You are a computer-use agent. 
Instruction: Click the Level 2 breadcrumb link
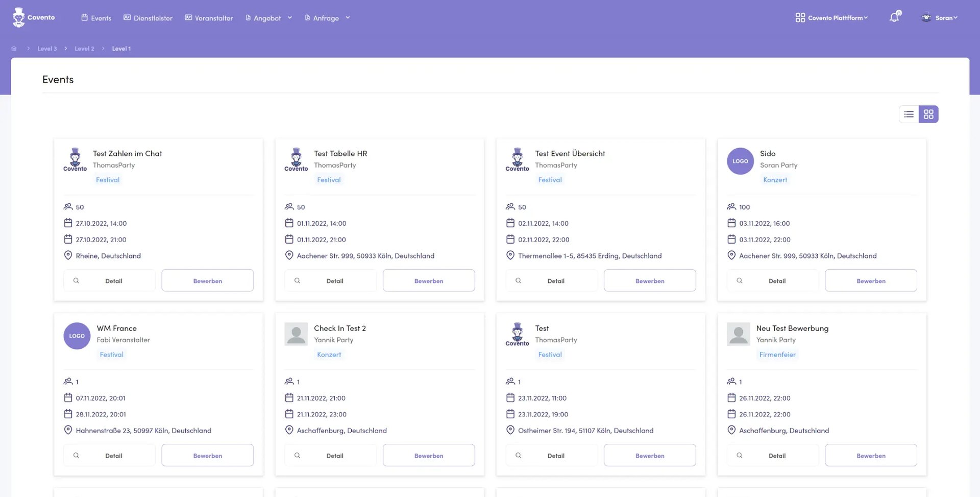[x=84, y=49]
